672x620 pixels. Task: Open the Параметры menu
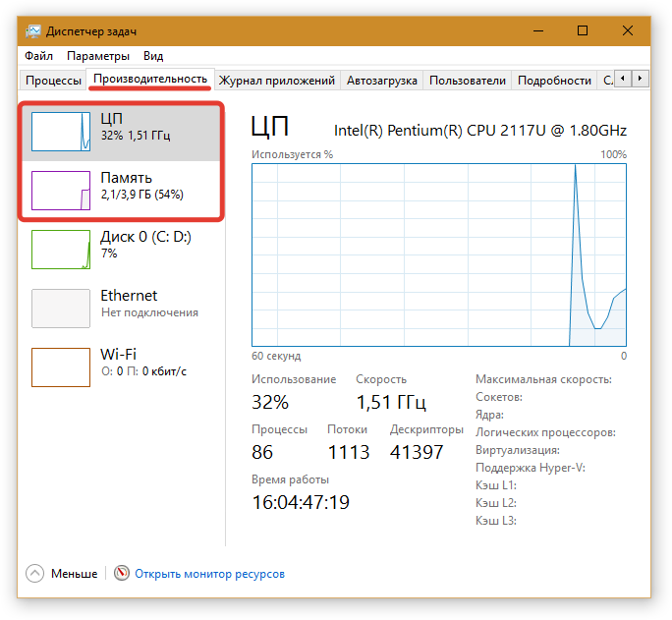point(98,56)
